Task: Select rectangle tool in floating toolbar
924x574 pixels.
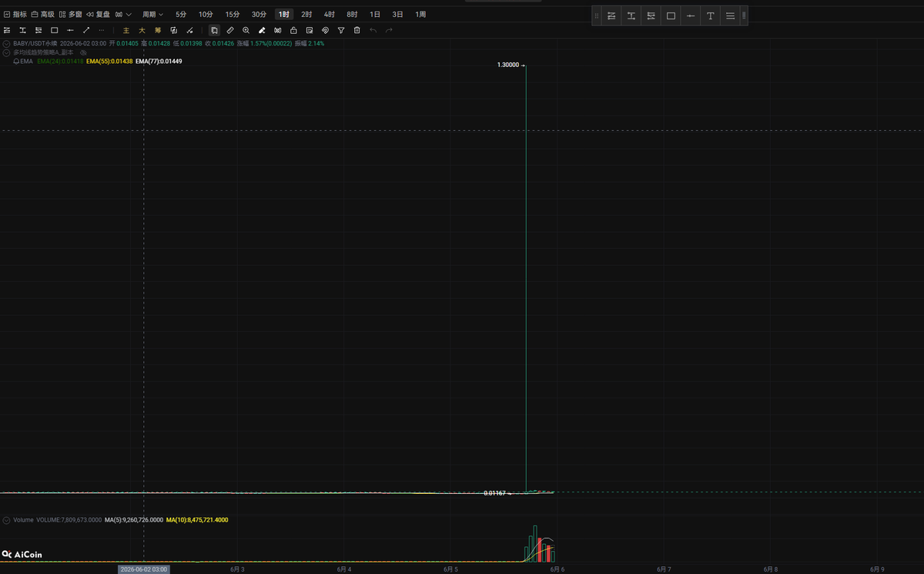Action: 671,15
